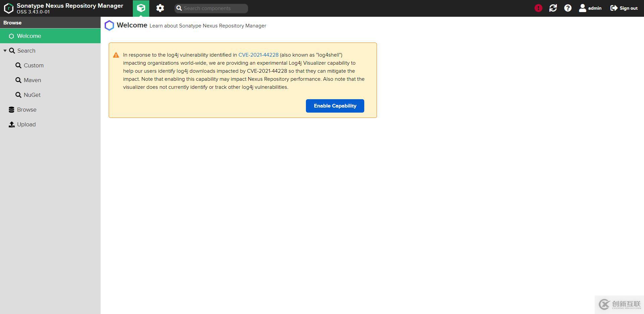Click 'Learn about Sonatype Nexus Repository Manager' text
Image resolution: width=644 pixels, height=314 pixels.
click(208, 26)
